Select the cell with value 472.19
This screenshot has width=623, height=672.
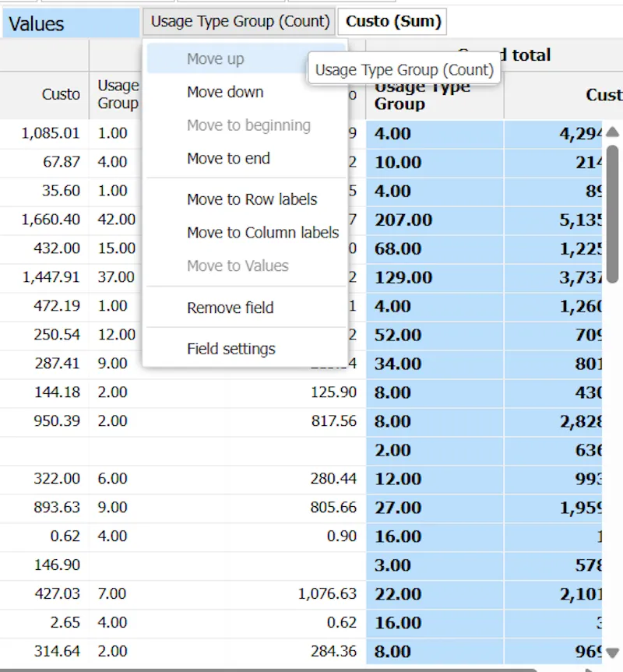[x=44, y=306]
